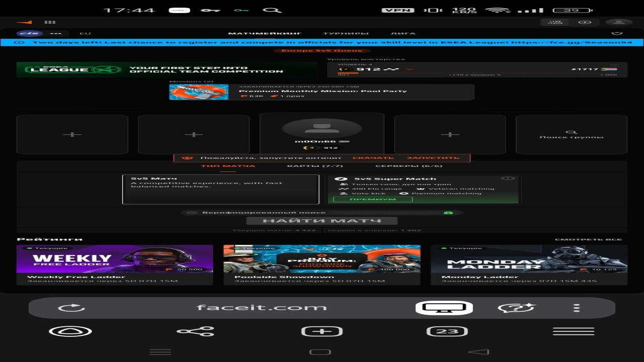The width and height of the screenshot is (644, 362).
Task: Tap the Android recents navigation button
Action: tap(160, 352)
